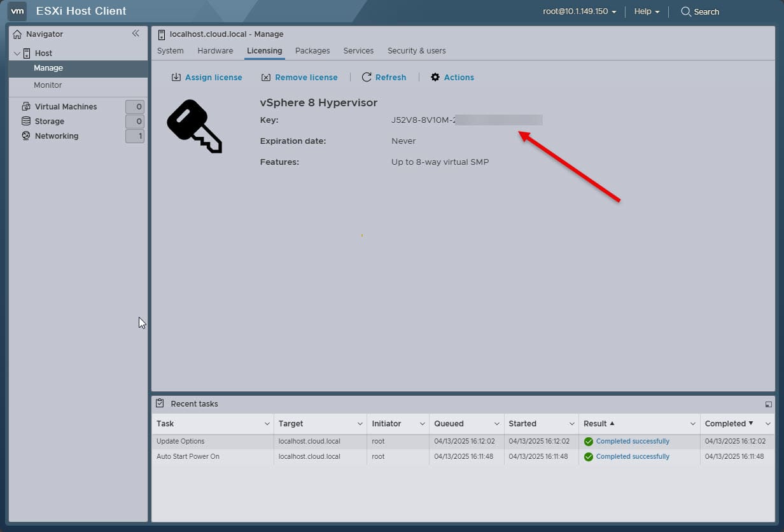Open the Help dropdown menu
The width and height of the screenshot is (784, 532).
point(647,11)
